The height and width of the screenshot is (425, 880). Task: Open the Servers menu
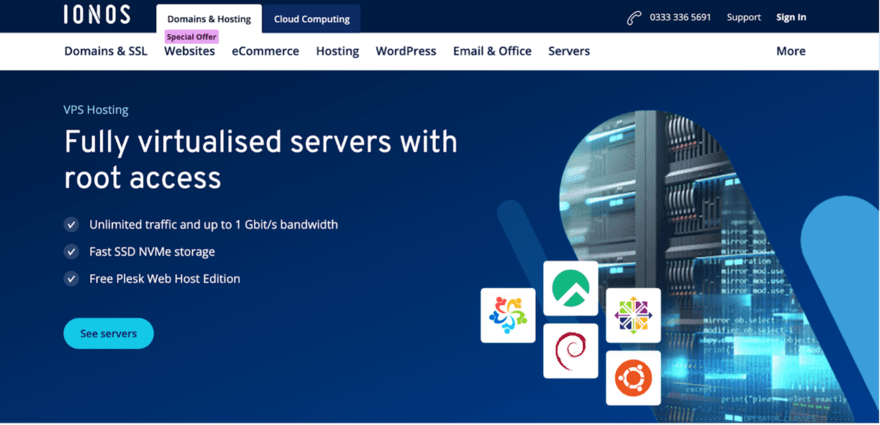569,51
